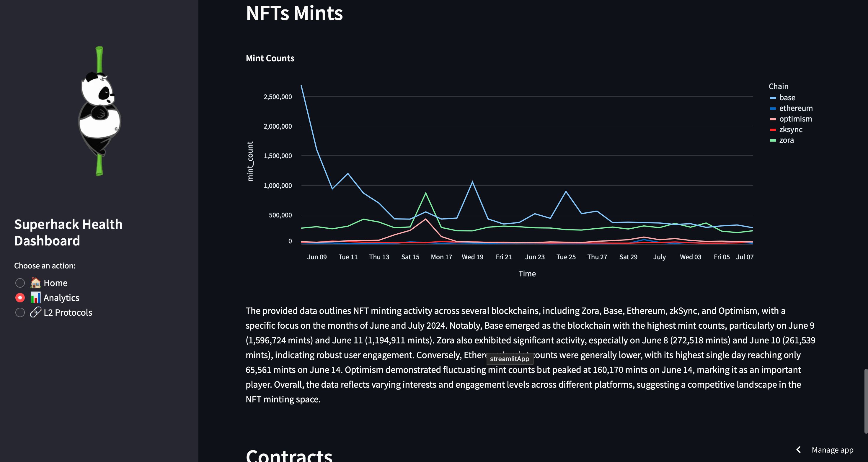This screenshot has height=462, width=868.
Task: Click the 'Superhack Health Dashboard' sidebar title
Action: click(68, 232)
